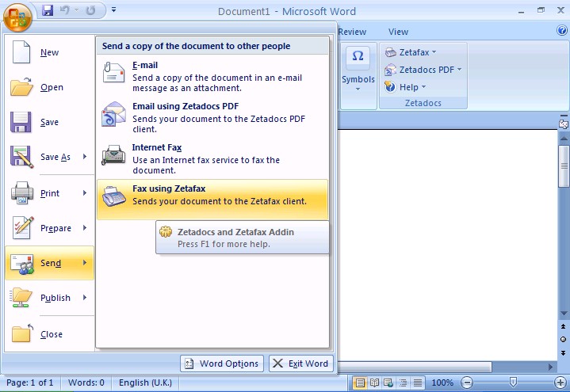Save via Quick Access floppy icon
This screenshot has width=570, height=392.
pos(48,10)
